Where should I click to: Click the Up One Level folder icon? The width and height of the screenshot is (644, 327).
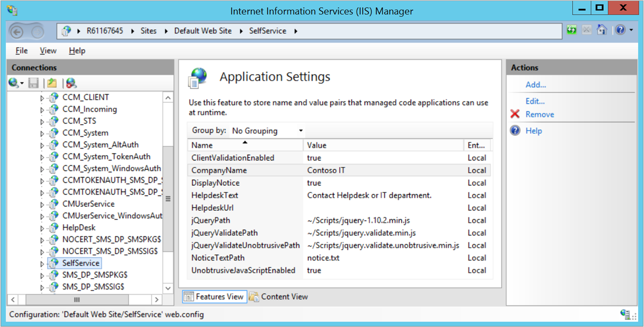pos(52,83)
